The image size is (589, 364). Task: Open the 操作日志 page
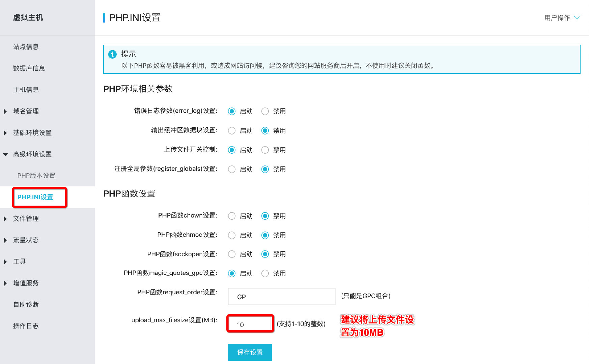pyautogui.click(x=26, y=326)
